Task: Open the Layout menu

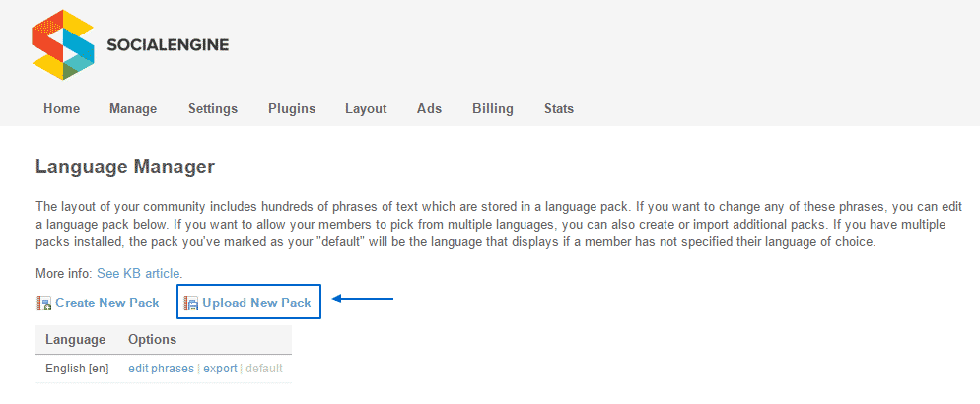Action: [x=366, y=108]
